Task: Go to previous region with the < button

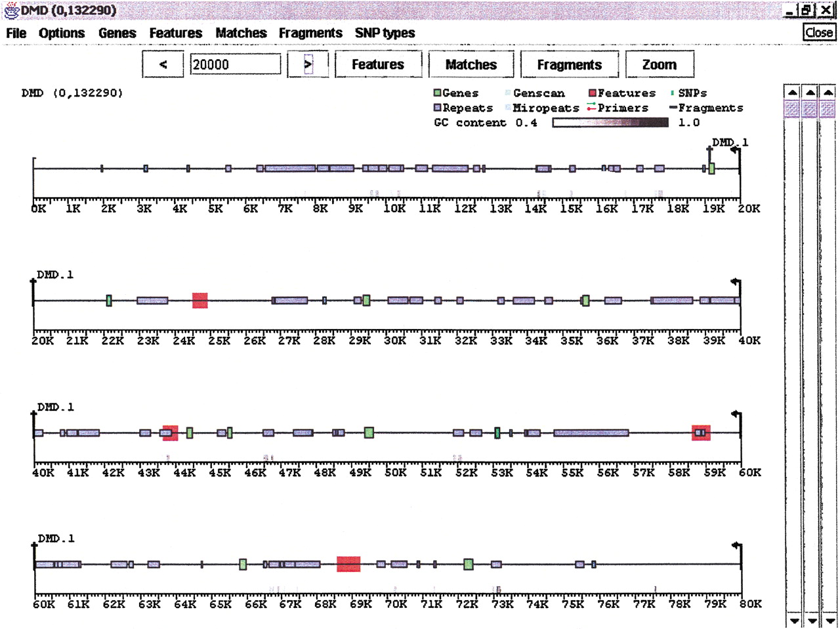Action: pyautogui.click(x=163, y=64)
